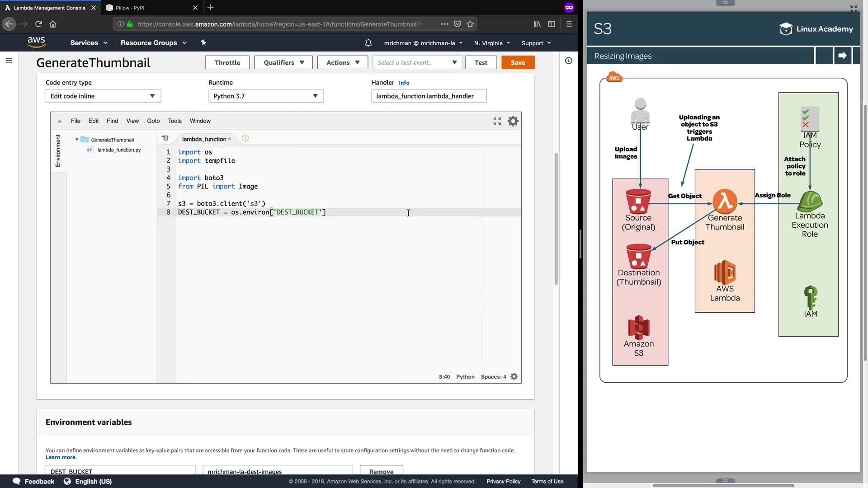868x488 pixels.
Task: Open the left hamburger navigation menu
Action: click(x=9, y=61)
